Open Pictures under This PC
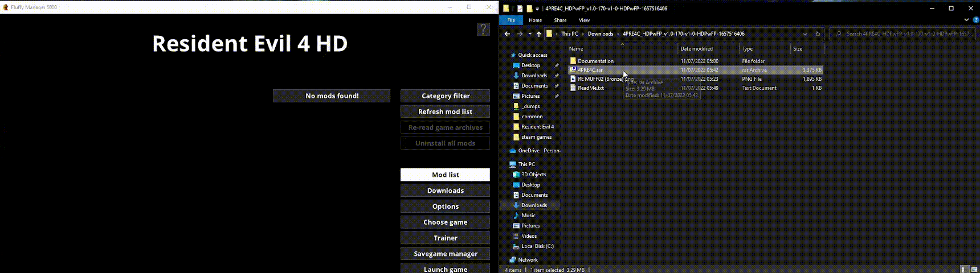The height and width of the screenshot is (273, 980). point(530,226)
